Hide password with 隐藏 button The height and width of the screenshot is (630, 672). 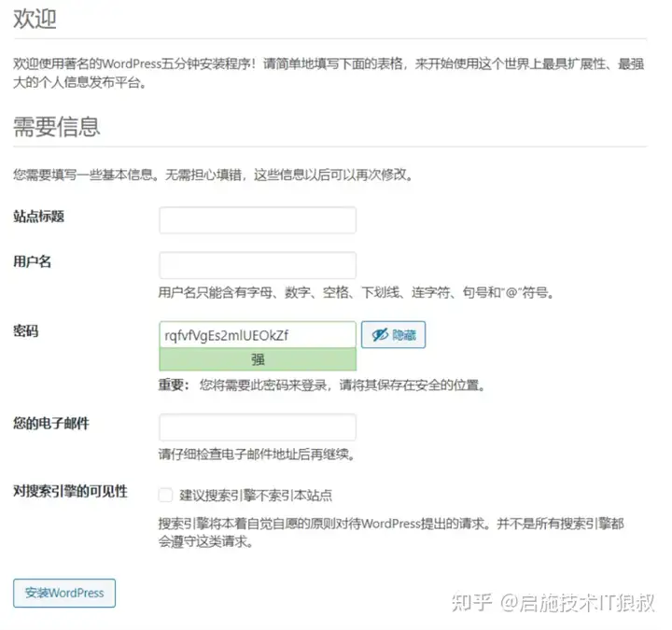coord(394,335)
